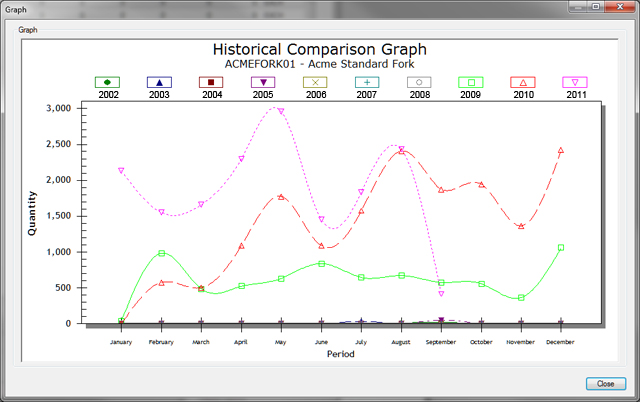This screenshot has width=640, height=402.
Task: Click the 3,000 y-axis value
Action: pyautogui.click(x=59, y=108)
